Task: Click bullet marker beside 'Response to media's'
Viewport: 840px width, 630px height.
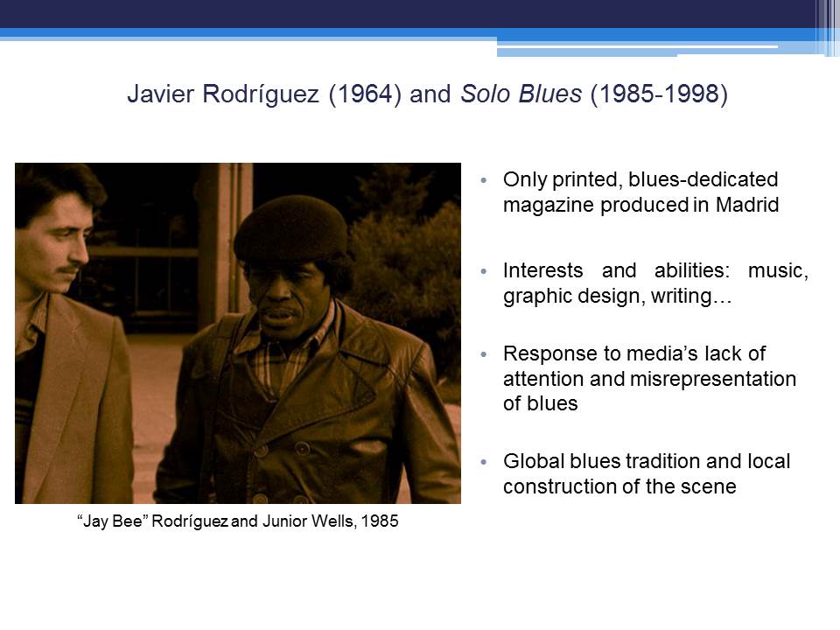Action: [482, 354]
